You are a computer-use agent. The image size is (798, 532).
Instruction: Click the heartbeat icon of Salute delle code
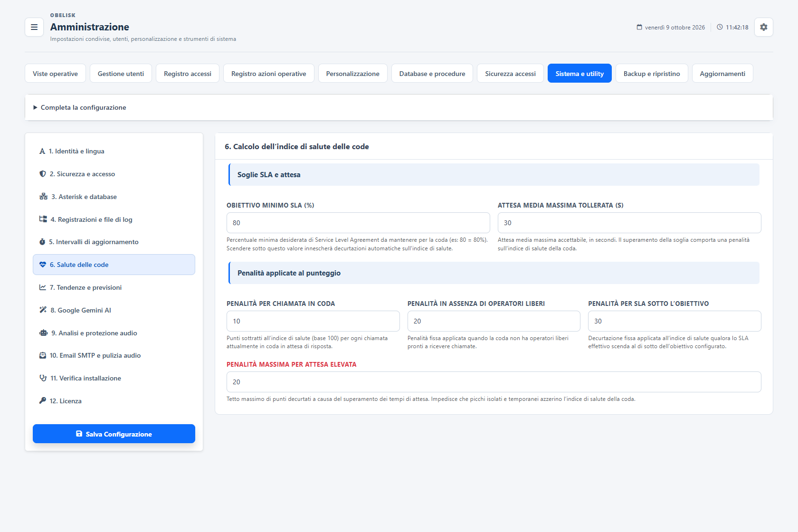click(43, 265)
